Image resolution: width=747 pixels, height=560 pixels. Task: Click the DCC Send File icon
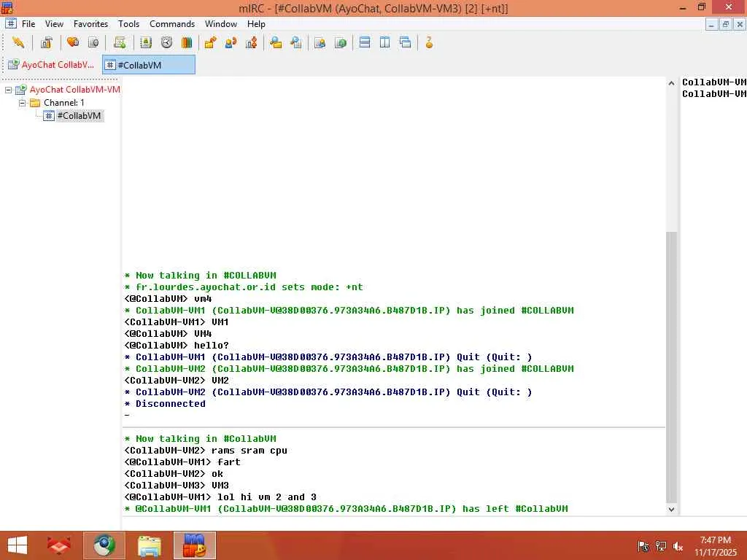click(x=210, y=42)
